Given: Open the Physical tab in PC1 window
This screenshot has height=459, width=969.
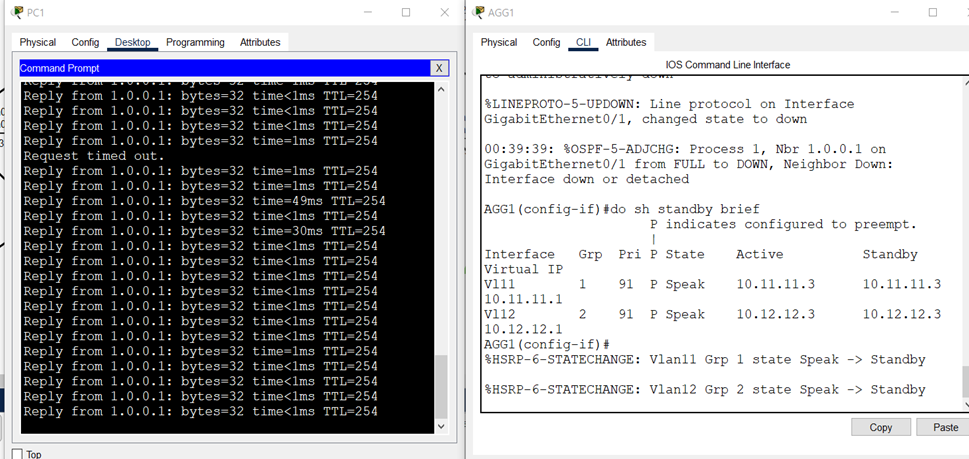Looking at the screenshot, I should pos(38,42).
